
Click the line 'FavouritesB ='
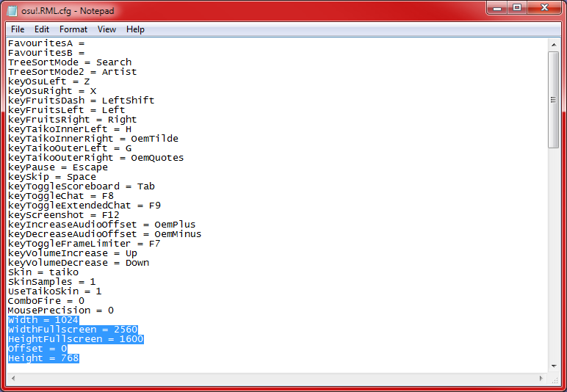click(46, 53)
